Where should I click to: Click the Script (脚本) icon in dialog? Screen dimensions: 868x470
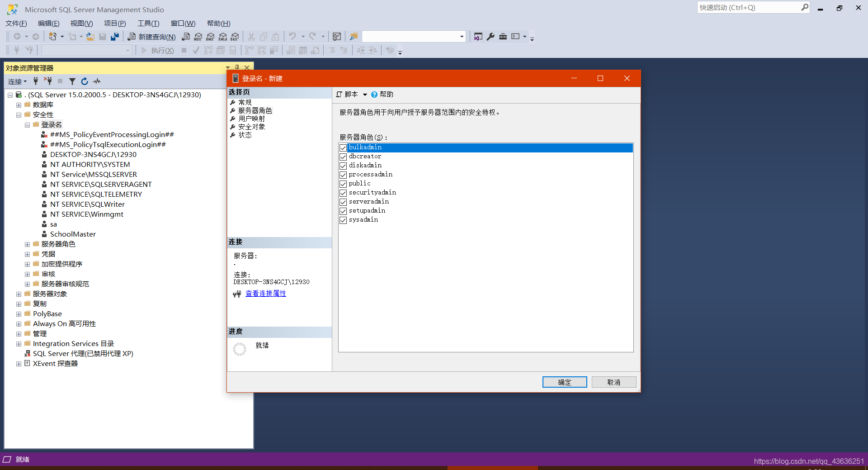pyautogui.click(x=339, y=95)
